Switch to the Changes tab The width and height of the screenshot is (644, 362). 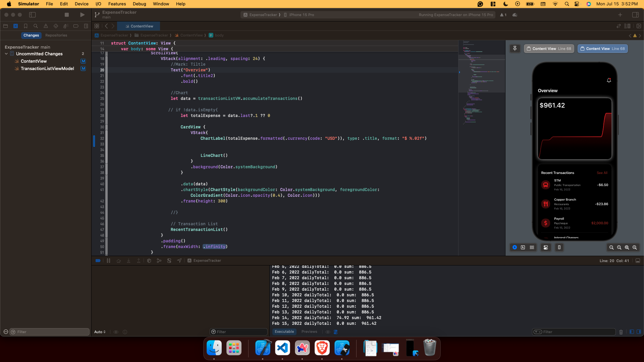31,35
